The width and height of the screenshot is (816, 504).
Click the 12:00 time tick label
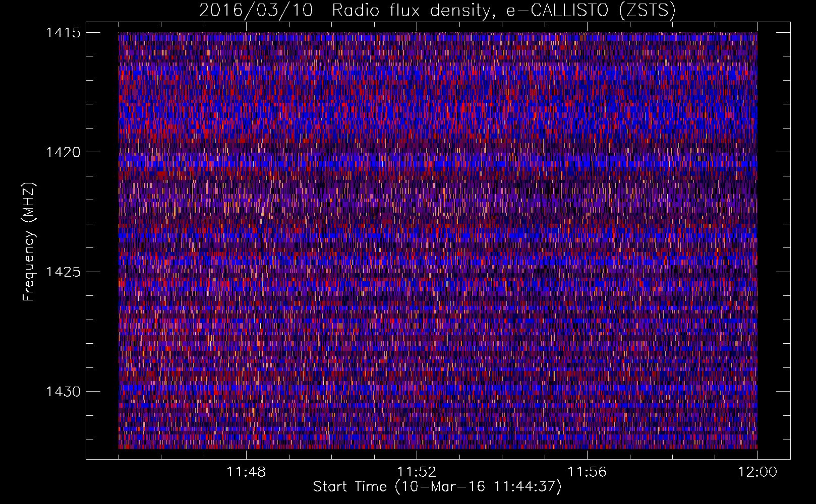click(x=757, y=472)
